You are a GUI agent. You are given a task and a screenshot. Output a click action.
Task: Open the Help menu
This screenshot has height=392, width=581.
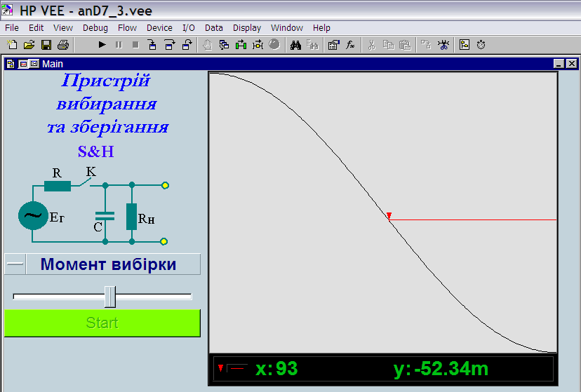click(321, 28)
